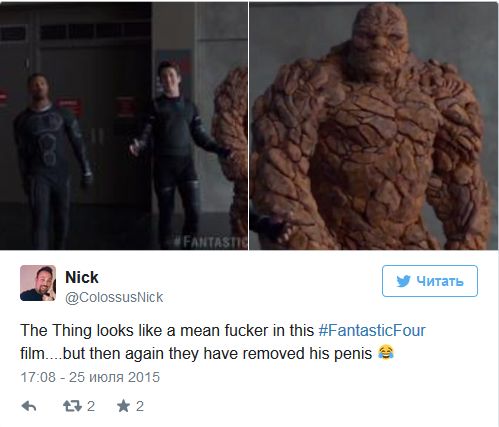Click the crying-laughing emoji in the tweet

(x=386, y=353)
